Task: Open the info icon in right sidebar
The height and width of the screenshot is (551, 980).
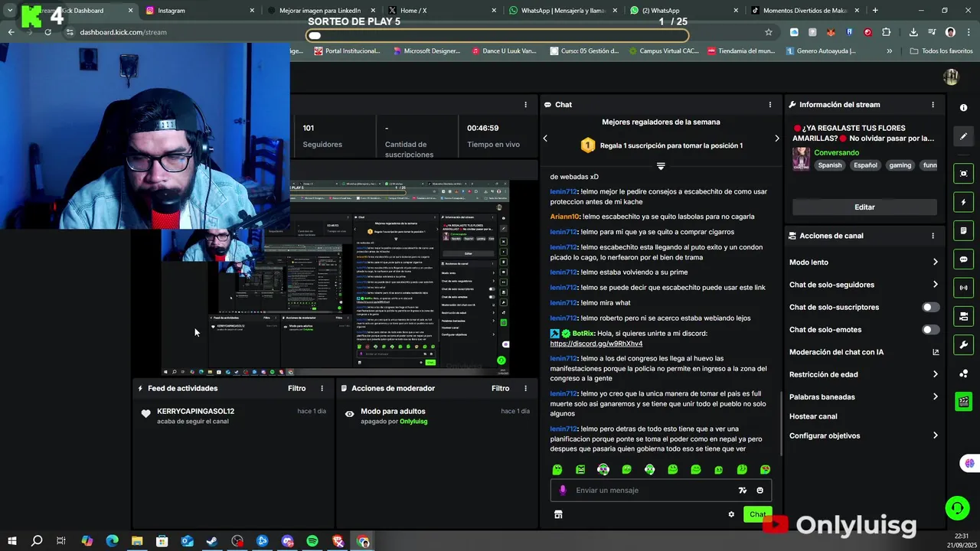Action: click(x=963, y=108)
